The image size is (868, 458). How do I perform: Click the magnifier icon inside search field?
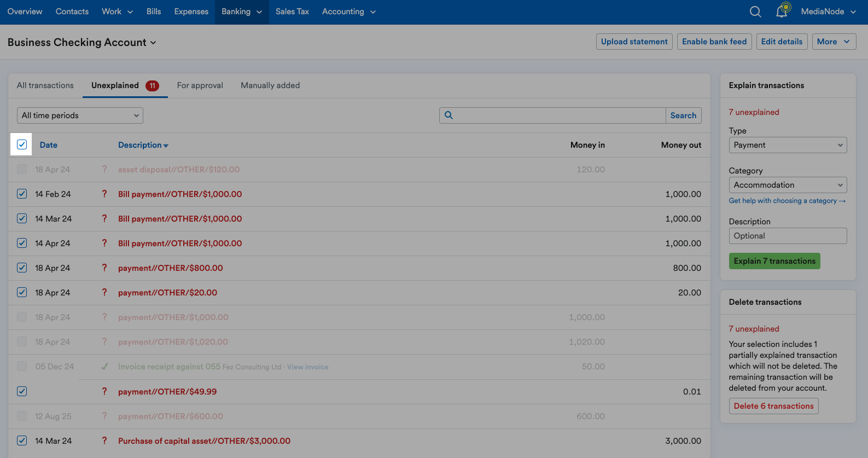[x=448, y=115]
